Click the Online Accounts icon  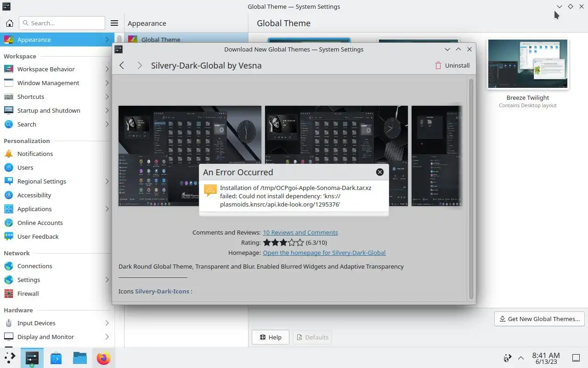pyautogui.click(x=9, y=223)
